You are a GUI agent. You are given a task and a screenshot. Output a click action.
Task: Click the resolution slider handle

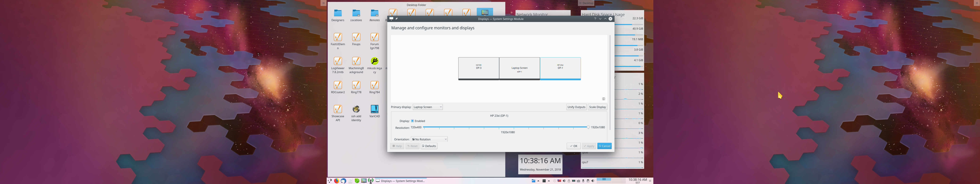click(588, 127)
